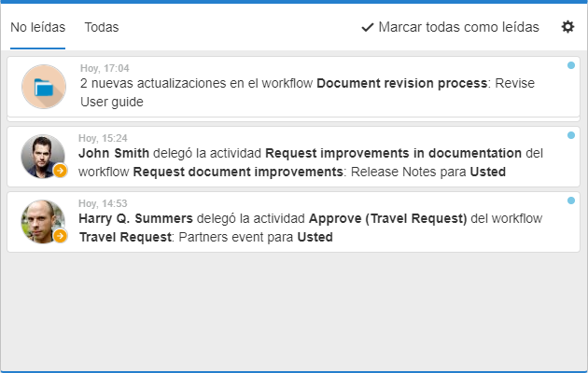
Task: Open the Document revision process notification
Action: (x=294, y=87)
